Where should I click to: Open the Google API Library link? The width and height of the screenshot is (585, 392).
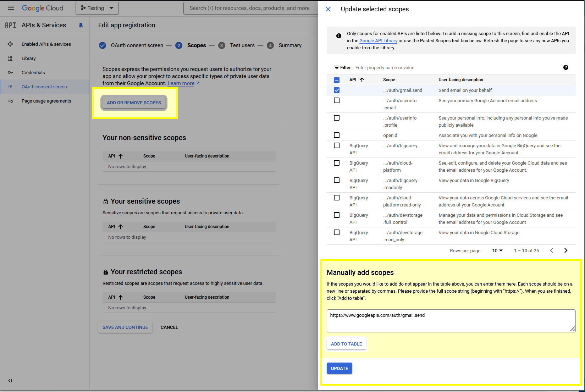[x=378, y=41]
